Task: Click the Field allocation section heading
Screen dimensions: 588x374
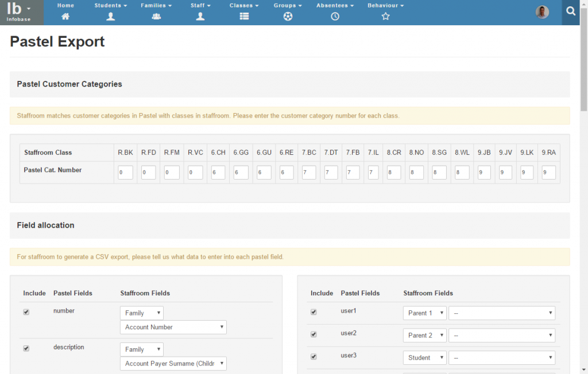Action: (45, 225)
